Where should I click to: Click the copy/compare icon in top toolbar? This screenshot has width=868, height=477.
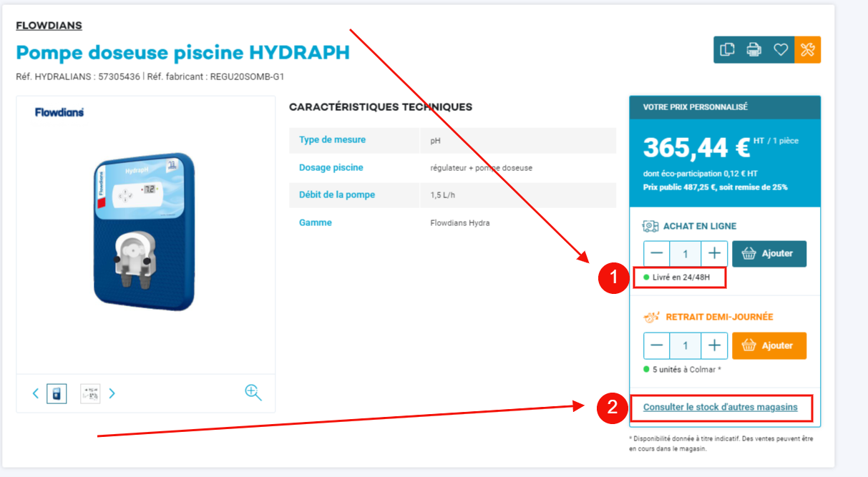(x=727, y=50)
